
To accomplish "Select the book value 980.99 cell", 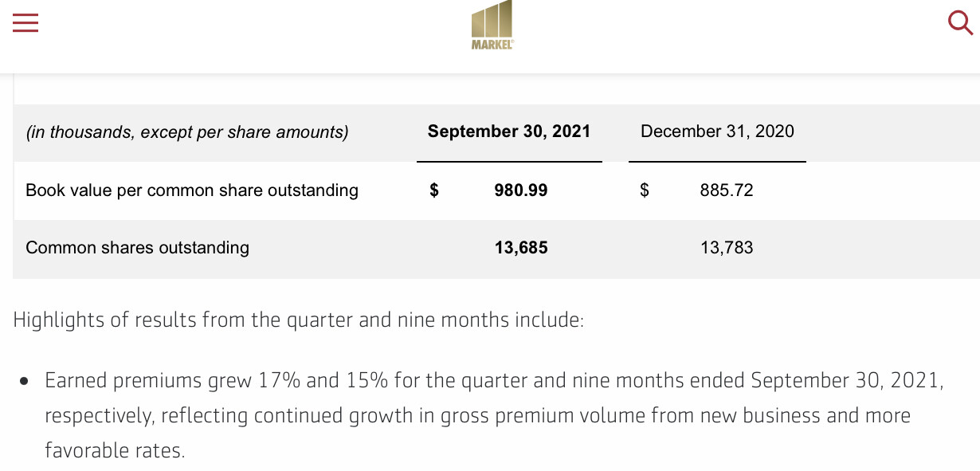I will [x=521, y=190].
